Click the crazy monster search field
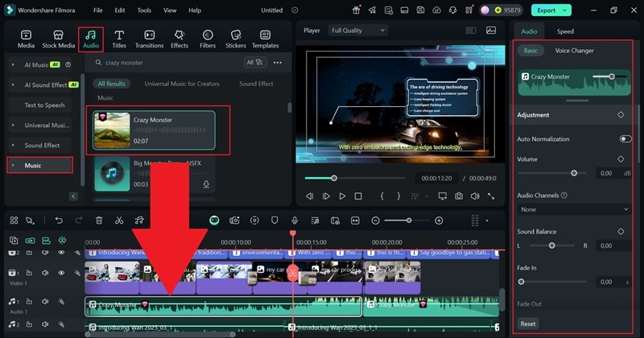Screen dimensions: 644x338 pos(165,63)
